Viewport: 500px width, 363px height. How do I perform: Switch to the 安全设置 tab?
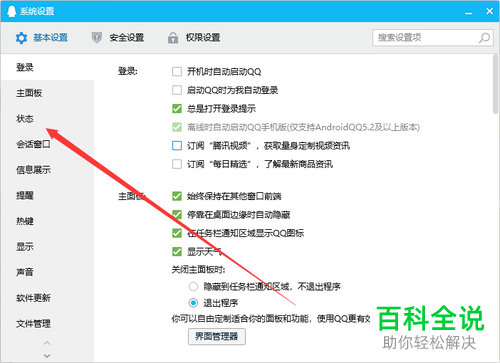coord(118,38)
